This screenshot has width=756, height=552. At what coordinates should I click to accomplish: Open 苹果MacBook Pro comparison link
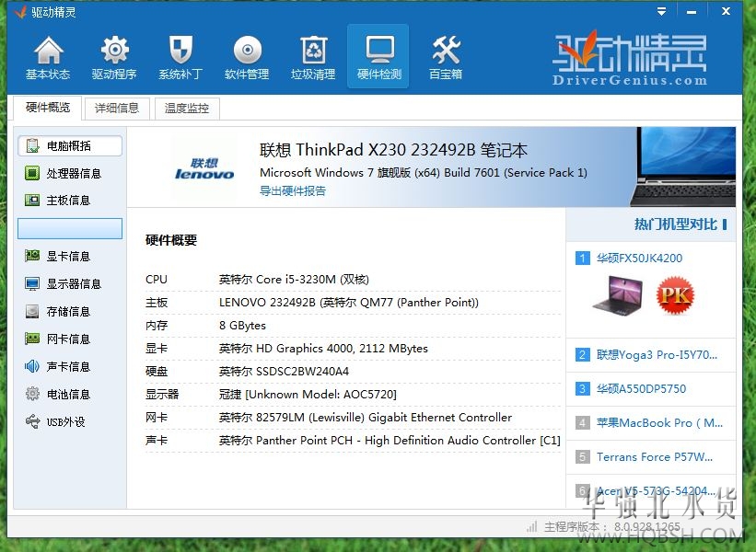[659, 423]
